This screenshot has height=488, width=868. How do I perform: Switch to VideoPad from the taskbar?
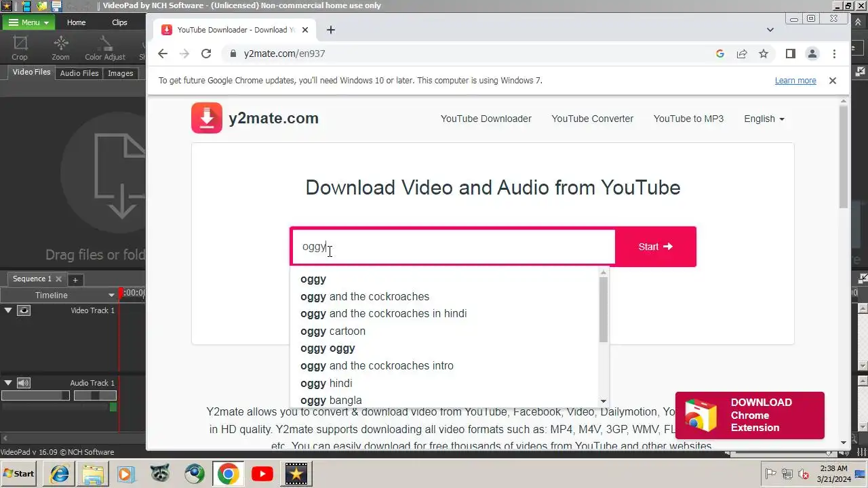(x=296, y=474)
